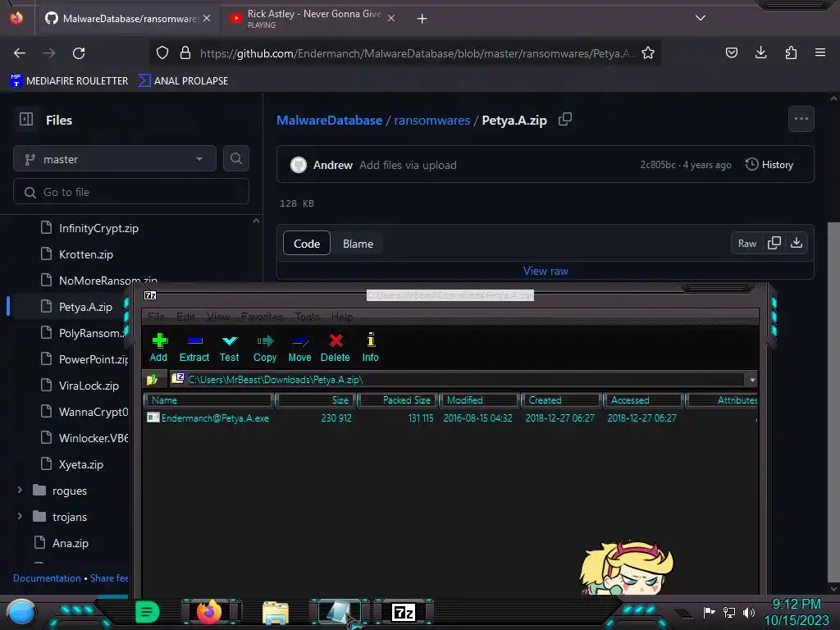Click the up-folder icon beside 7-Zip path
Screen dimensions: 840x630
click(x=152, y=380)
